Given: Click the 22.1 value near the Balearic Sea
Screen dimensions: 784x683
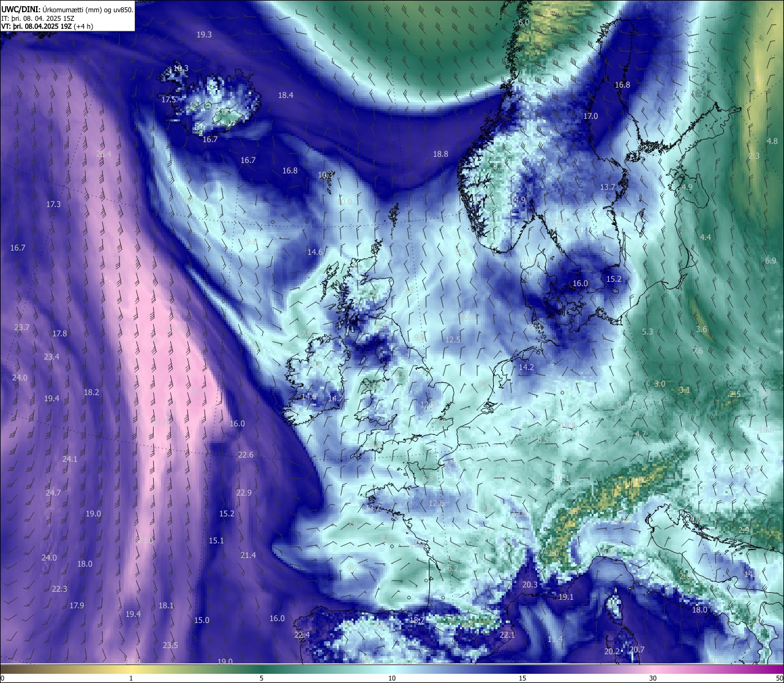Looking at the screenshot, I should [507, 635].
